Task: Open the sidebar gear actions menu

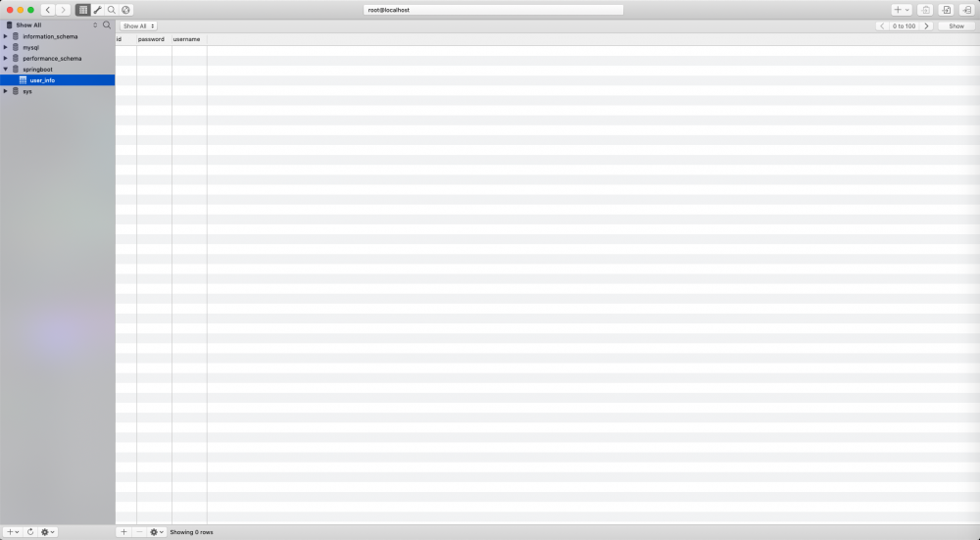Action: click(47, 532)
